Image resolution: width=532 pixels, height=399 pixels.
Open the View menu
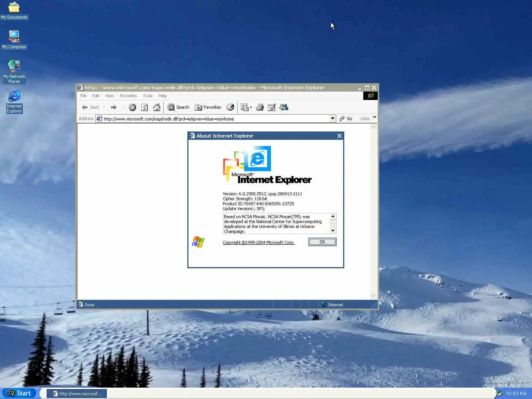109,96
